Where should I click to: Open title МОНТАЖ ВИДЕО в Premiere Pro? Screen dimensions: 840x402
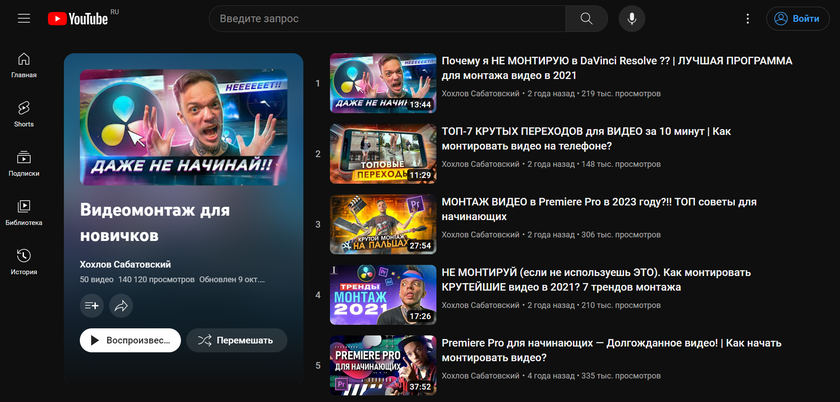tap(599, 210)
